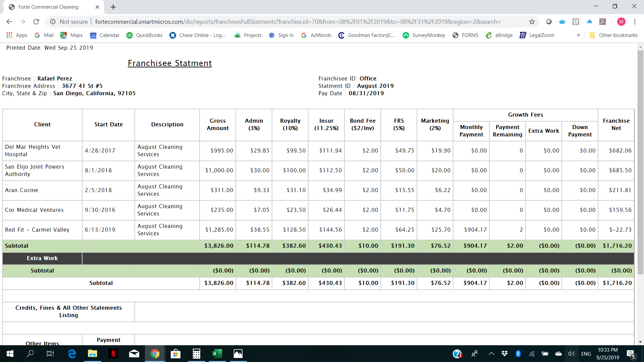Open Chase Online bookmark
Screen dimensions: 644x362
(x=198, y=35)
